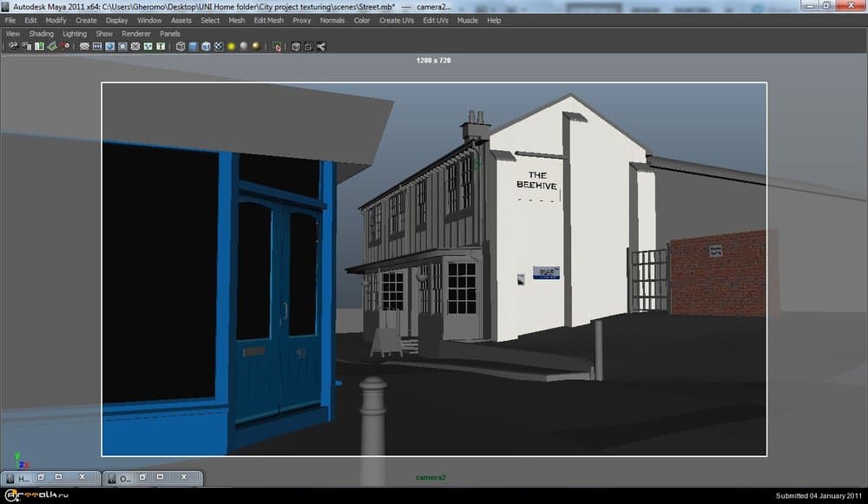The height and width of the screenshot is (504, 868).
Task: Toggle the Resolution Gate display
Action: point(109,47)
